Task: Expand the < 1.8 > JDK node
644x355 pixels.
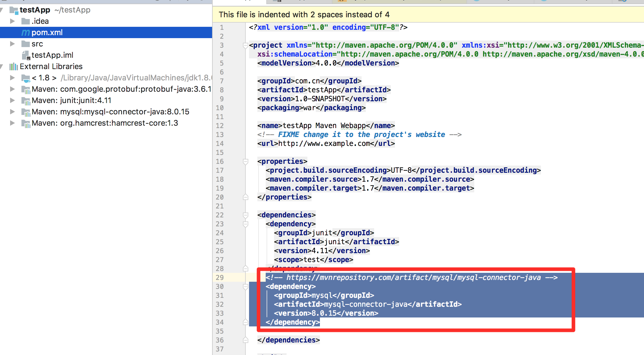Action: [12, 78]
